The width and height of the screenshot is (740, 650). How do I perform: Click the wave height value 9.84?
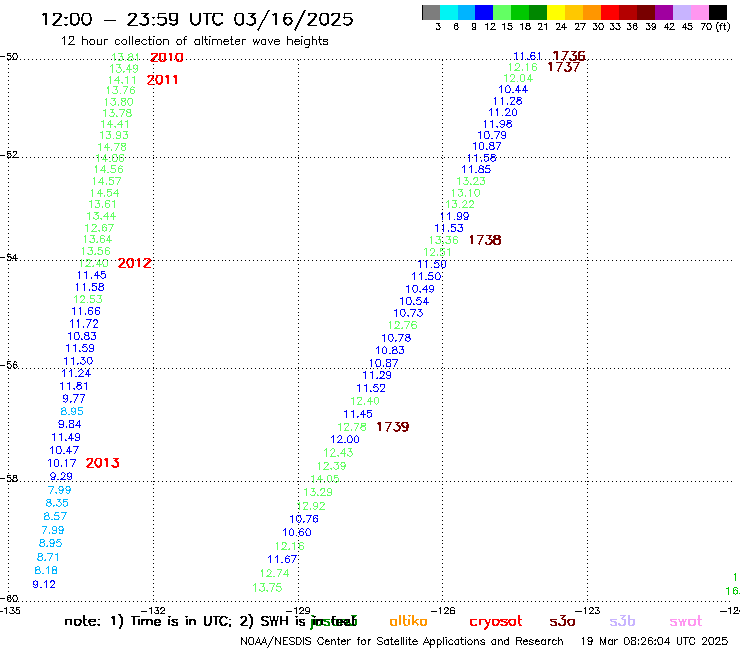click(x=69, y=424)
